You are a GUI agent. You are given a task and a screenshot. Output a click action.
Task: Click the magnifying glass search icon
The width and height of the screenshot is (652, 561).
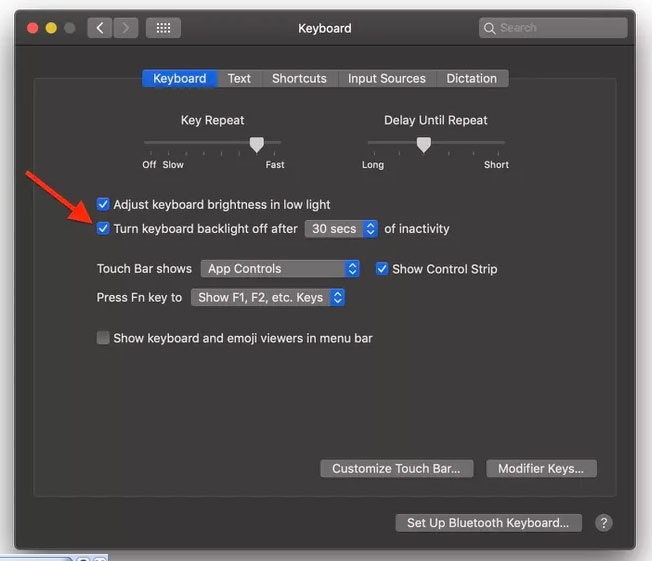tap(490, 28)
